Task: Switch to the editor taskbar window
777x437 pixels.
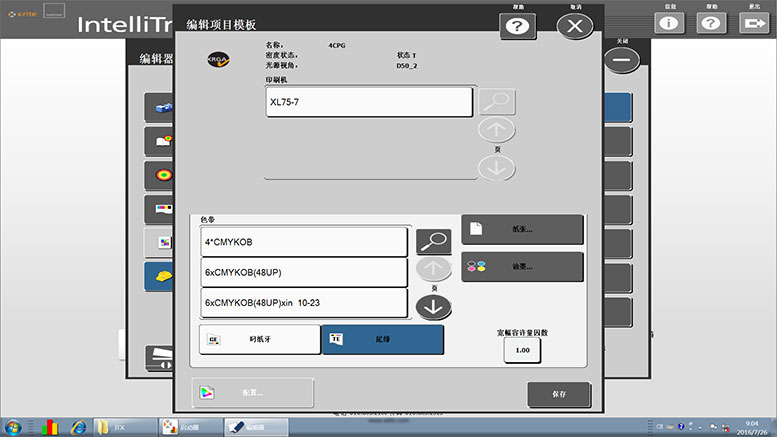Action: 256,427
